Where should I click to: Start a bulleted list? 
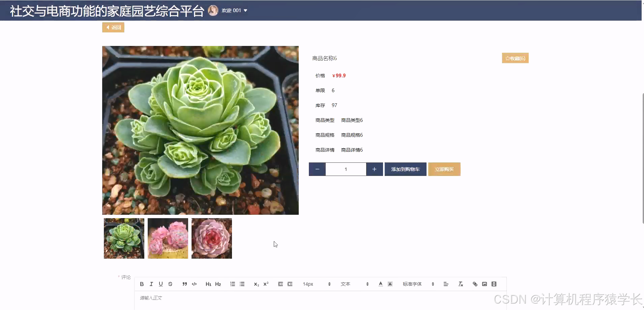click(242, 284)
